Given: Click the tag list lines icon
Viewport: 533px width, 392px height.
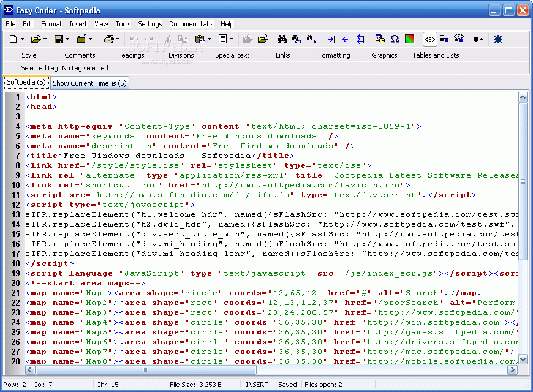Looking at the screenshot, I should pyautogui.click(x=444, y=39).
